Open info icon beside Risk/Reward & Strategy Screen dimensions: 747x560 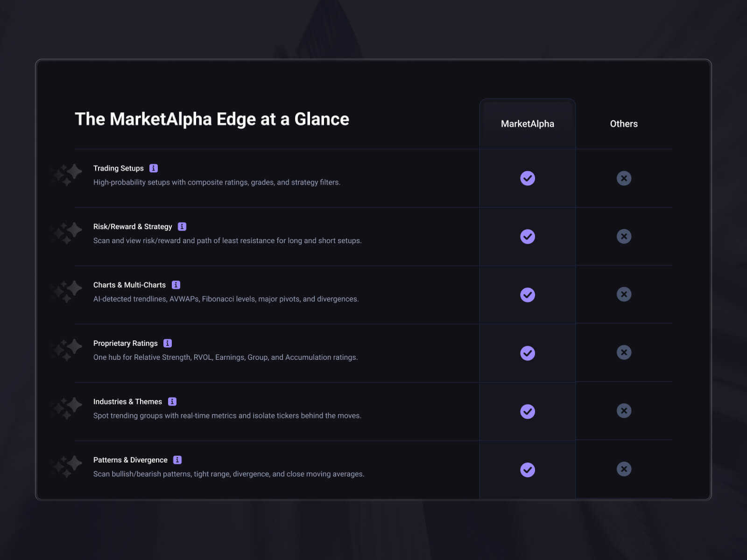tap(182, 227)
